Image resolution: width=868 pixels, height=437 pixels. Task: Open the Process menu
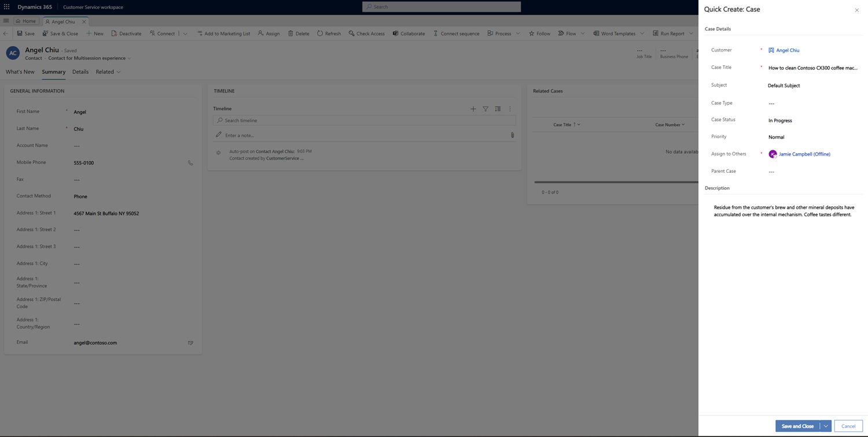tap(503, 34)
